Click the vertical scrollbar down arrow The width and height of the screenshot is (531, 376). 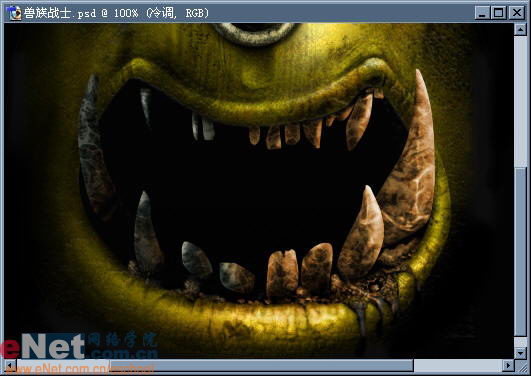pyautogui.click(x=520, y=353)
